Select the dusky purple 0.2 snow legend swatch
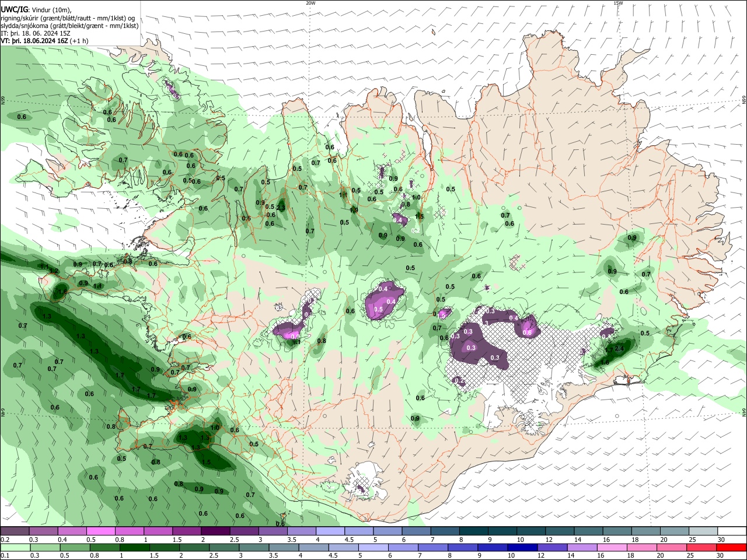 (15, 531)
